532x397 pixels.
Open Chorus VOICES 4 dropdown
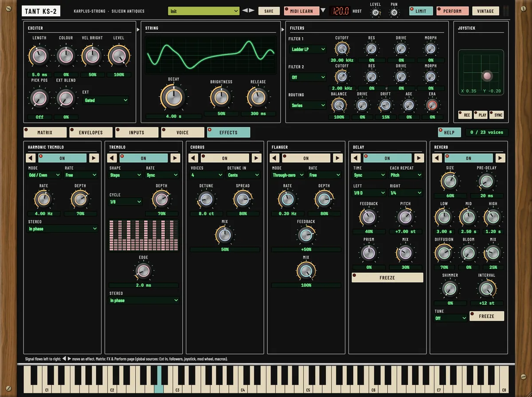[x=207, y=175]
